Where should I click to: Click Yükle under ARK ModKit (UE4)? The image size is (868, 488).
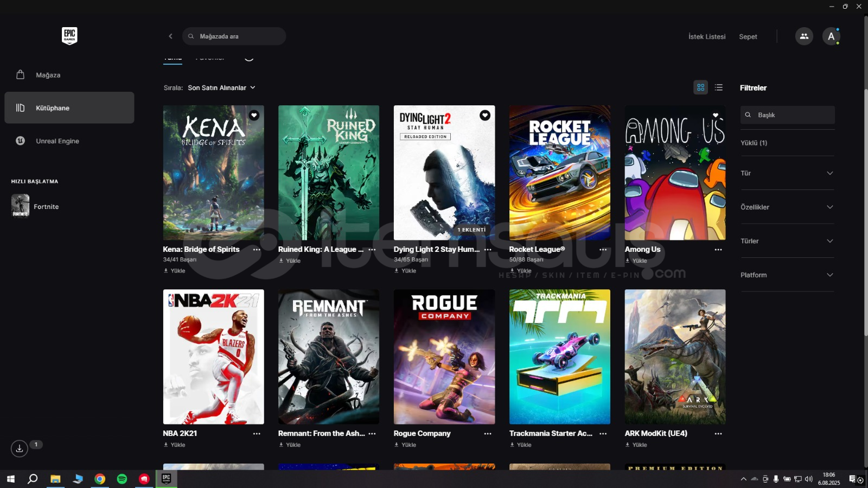coord(636,445)
